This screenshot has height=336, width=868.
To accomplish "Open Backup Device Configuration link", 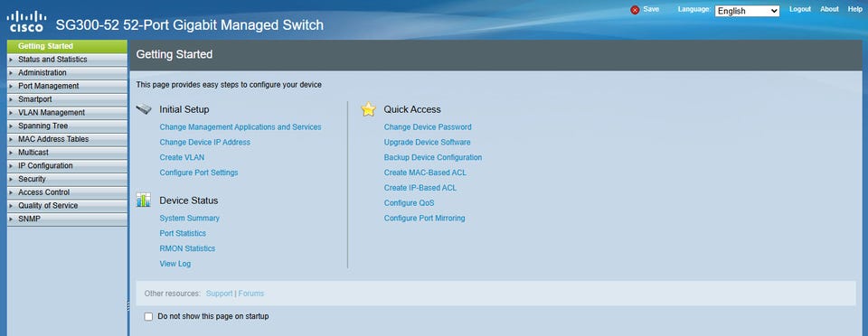I will [433, 157].
